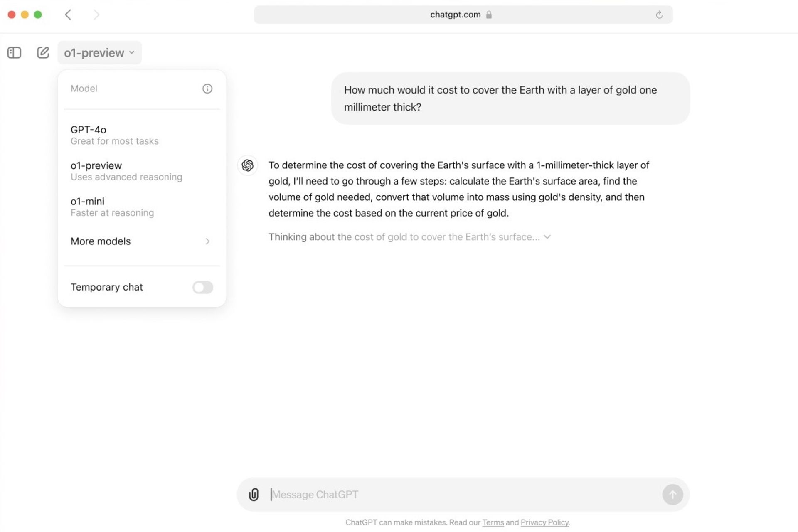Image resolution: width=798 pixels, height=532 pixels.
Task: Expand the Thinking about the cost details
Action: point(409,237)
